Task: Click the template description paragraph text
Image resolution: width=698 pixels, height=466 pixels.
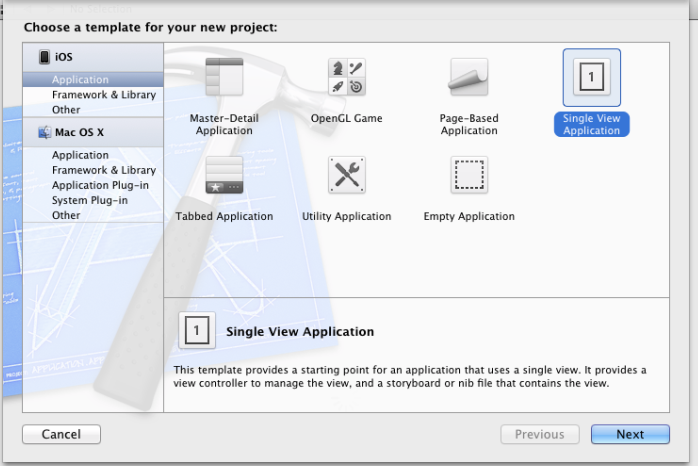Action: [x=410, y=377]
